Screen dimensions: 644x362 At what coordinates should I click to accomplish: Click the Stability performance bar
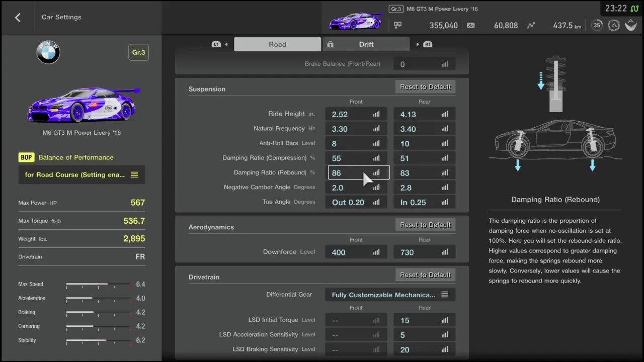pos(98,340)
